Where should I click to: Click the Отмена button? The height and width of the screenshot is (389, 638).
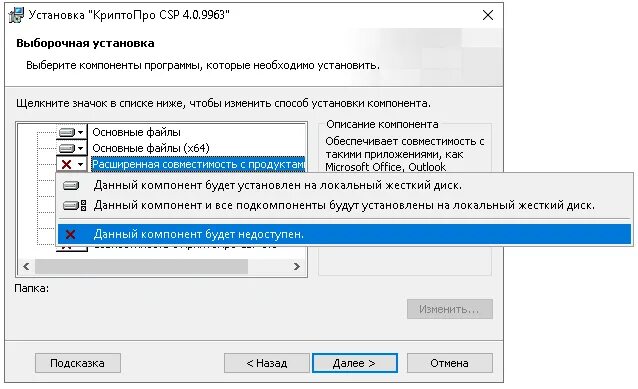(x=450, y=363)
